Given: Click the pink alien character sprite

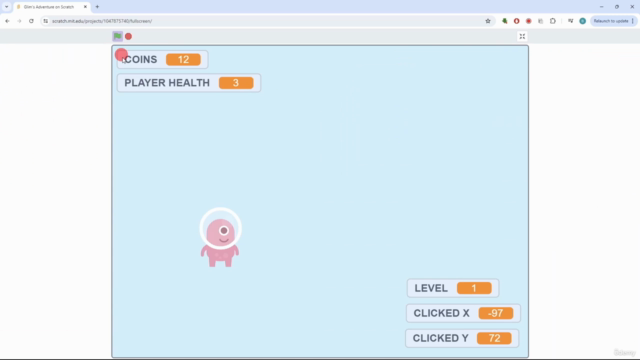Looking at the screenshot, I should pyautogui.click(x=220, y=238).
